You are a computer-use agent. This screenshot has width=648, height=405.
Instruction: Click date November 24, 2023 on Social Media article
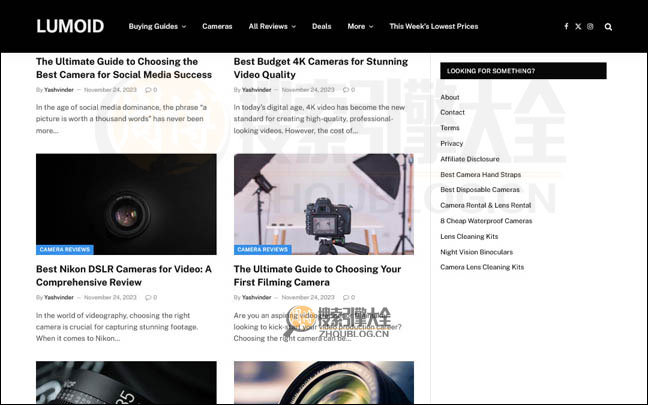110,90
